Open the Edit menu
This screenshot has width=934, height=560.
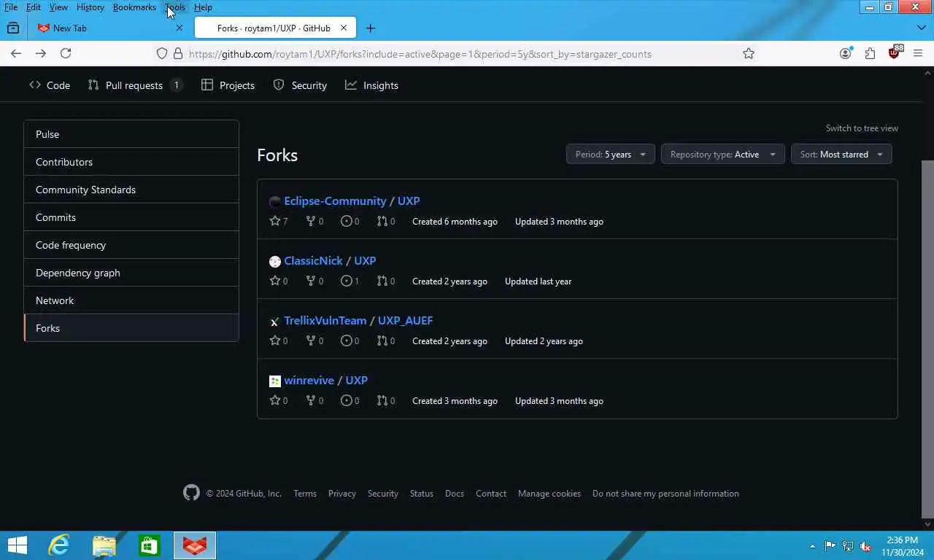point(34,7)
